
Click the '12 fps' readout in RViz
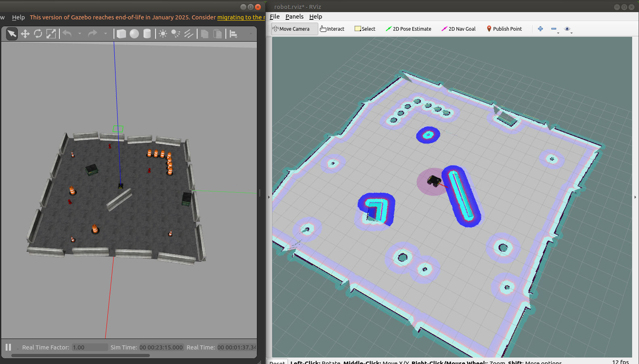[x=620, y=362]
